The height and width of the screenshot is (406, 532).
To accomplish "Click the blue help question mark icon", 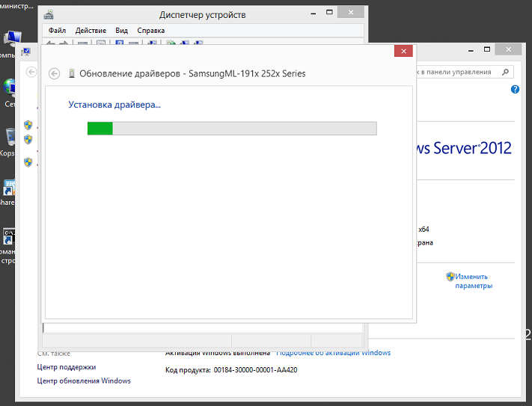I will click(x=515, y=89).
